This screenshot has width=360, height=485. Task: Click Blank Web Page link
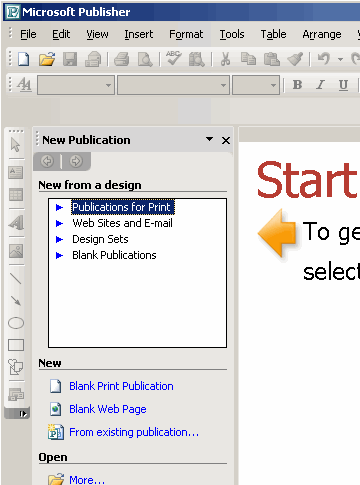click(x=108, y=409)
